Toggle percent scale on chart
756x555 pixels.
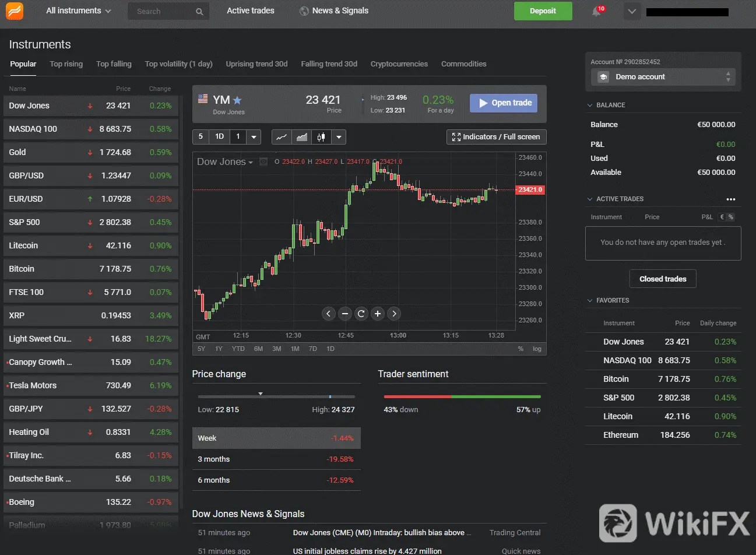(521, 349)
